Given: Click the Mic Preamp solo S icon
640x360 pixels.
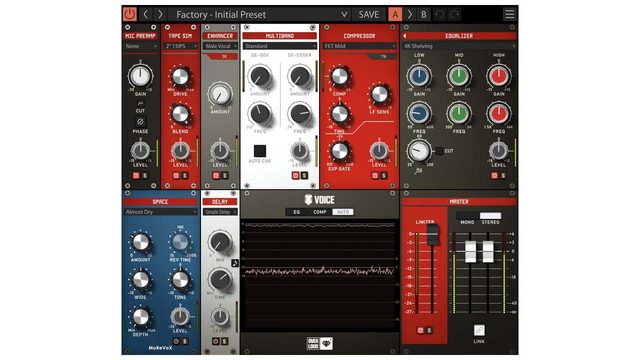Looking at the screenshot, I should pos(144,176).
